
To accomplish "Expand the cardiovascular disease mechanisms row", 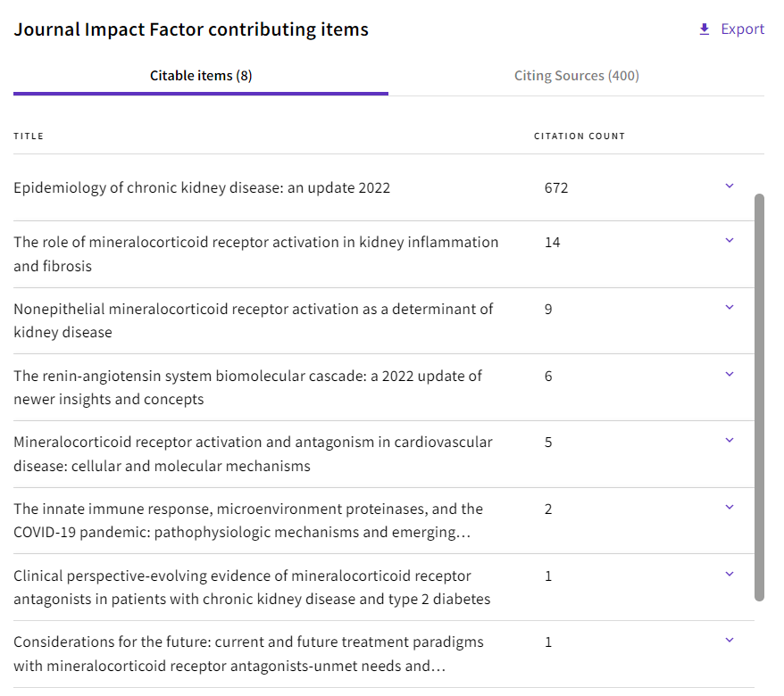I will point(729,441).
